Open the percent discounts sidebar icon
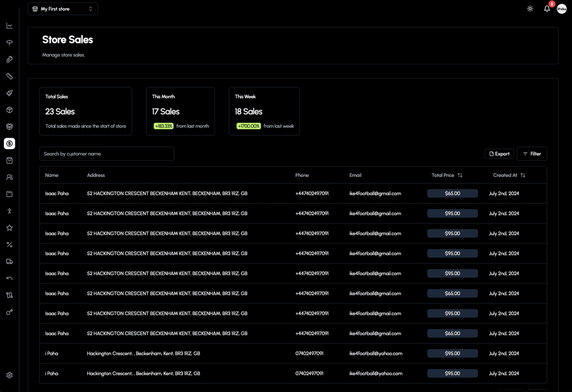The height and width of the screenshot is (392, 572). point(10,244)
